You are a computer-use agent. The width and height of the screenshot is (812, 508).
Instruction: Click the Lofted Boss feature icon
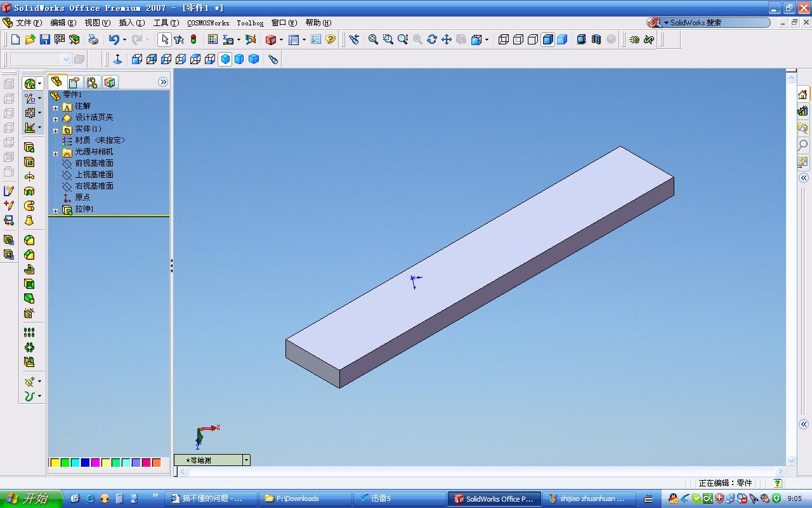pos(29,220)
